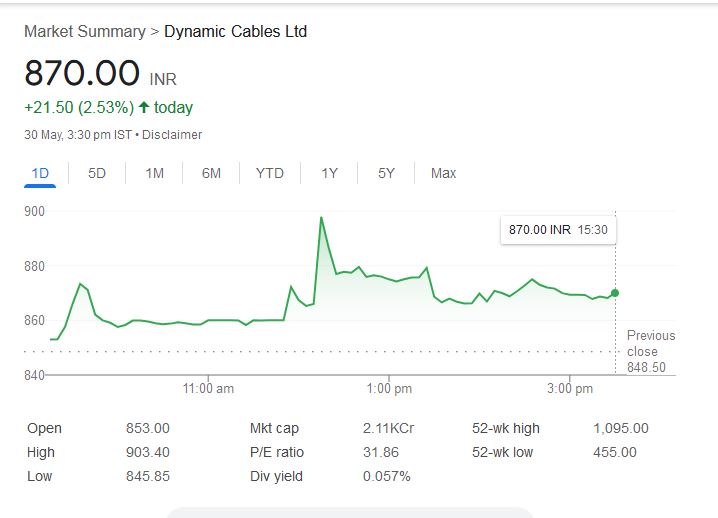Open the 6M chart range

211,173
